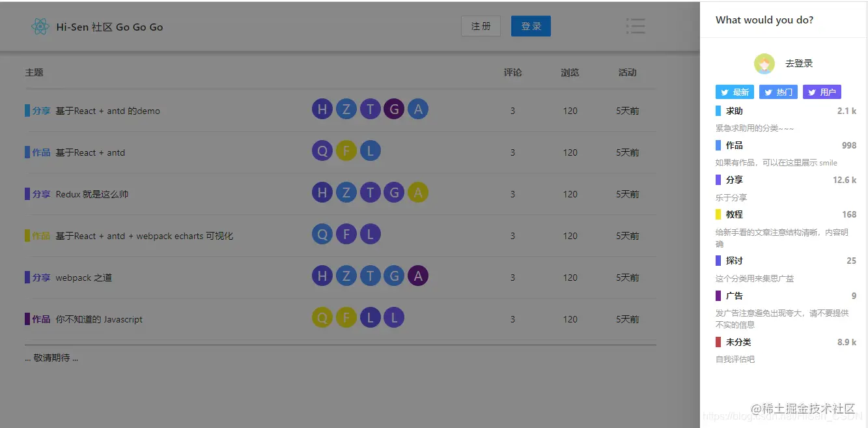Click avatar H in Redux 就是这么帅 row
Image resolution: width=868 pixels, height=428 pixels.
tap(322, 193)
